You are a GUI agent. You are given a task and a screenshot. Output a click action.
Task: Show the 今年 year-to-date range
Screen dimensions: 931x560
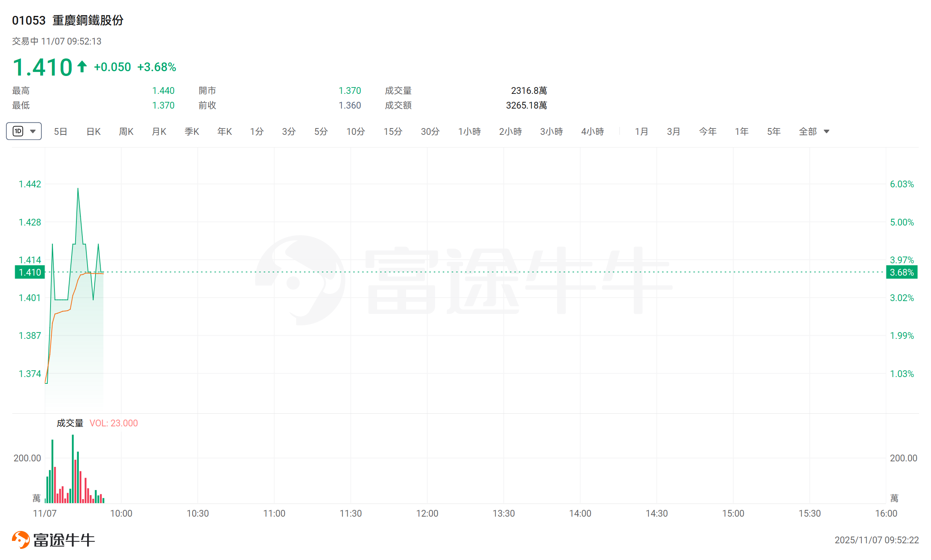click(707, 132)
